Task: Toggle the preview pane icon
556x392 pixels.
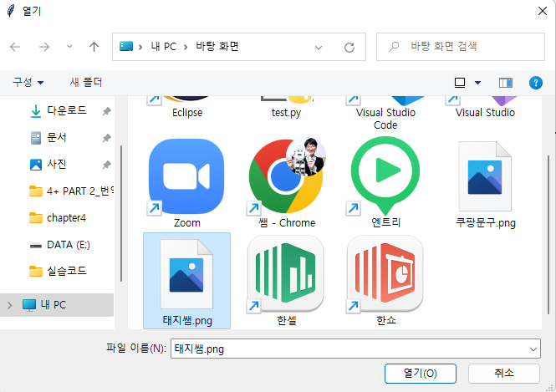Action: tap(505, 83)
